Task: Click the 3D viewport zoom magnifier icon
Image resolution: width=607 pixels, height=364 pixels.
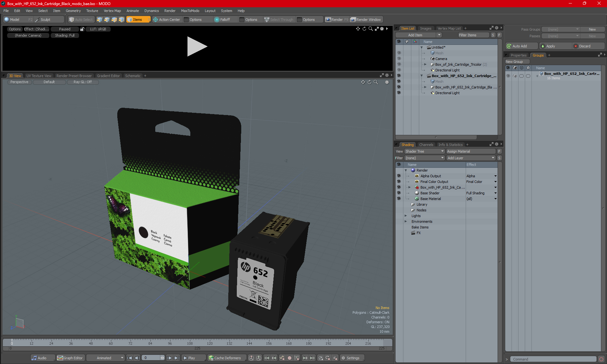Action: pyautogui.click(x=376, y=82)
